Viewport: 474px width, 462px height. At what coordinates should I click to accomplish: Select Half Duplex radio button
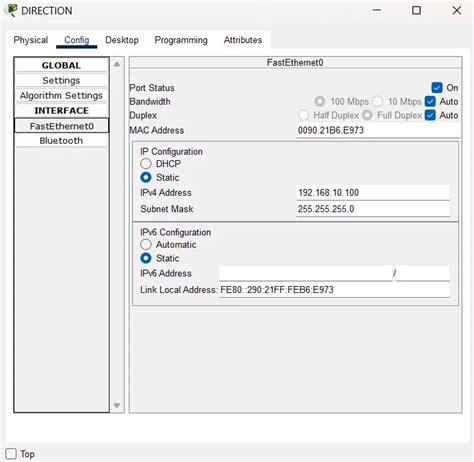(x=303, y=115)
